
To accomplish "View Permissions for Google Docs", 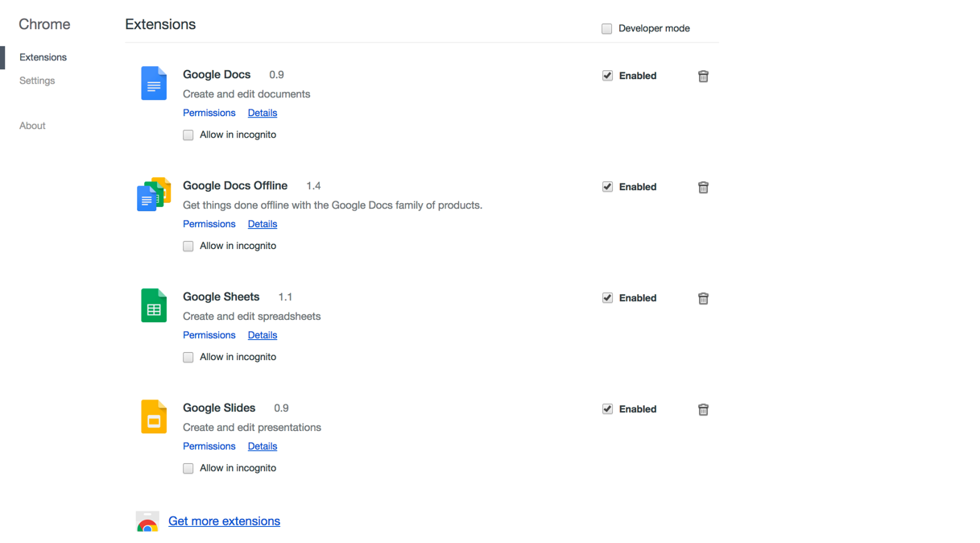I will pos(209,113).
